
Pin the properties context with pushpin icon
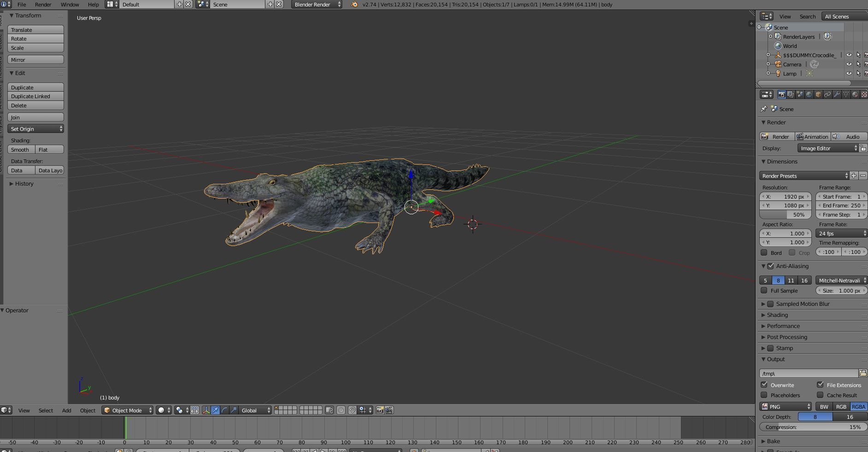tap(764, 109)
